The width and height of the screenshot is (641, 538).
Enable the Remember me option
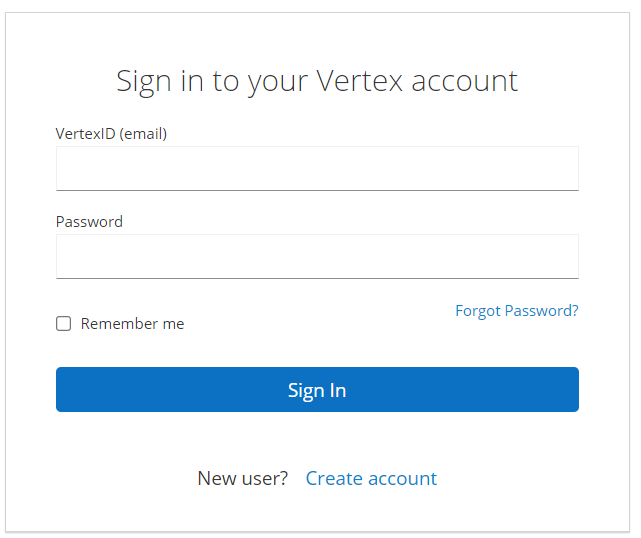pyautogui.click(x=64, y=324)
